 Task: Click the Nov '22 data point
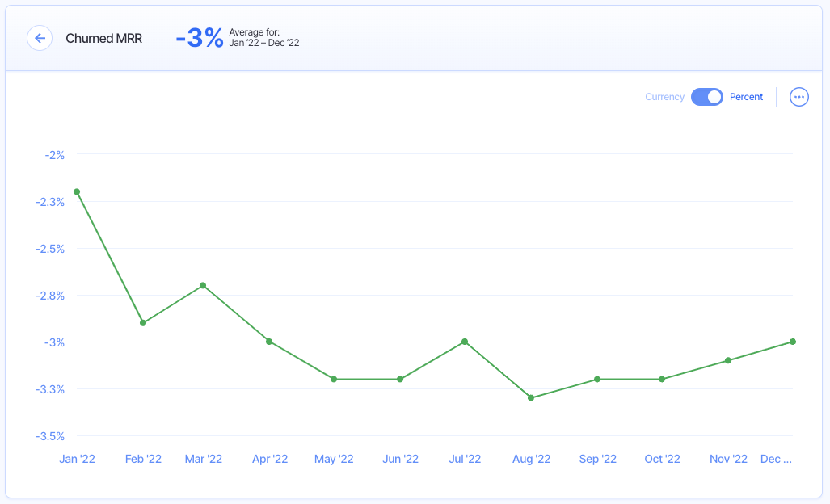tap(728, 360)
